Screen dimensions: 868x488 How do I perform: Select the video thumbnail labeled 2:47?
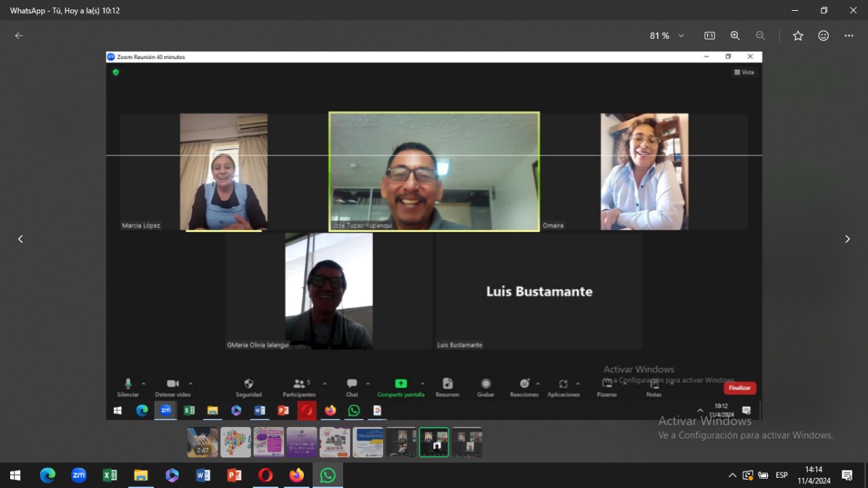[203, 443]
